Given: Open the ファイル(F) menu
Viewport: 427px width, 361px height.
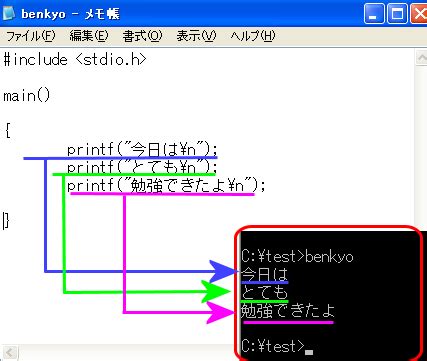Looking at the screenshot, I should coord(31,36).
